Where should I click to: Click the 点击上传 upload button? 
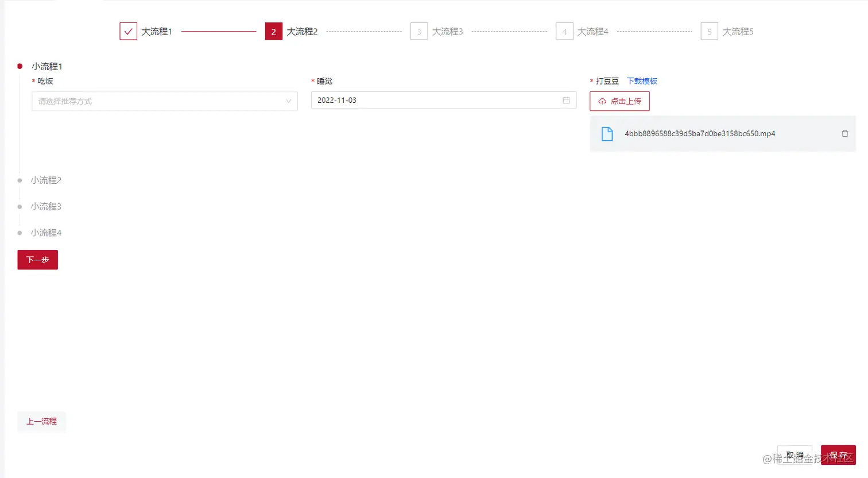(619, 101)
